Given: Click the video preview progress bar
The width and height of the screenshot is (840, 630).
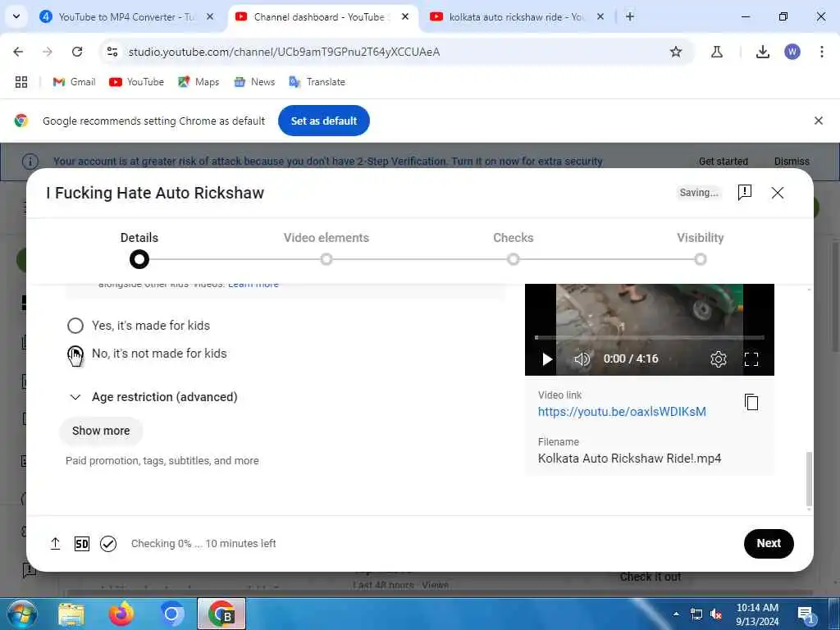Looking at the screenshot, I should [x=650, y=337].
